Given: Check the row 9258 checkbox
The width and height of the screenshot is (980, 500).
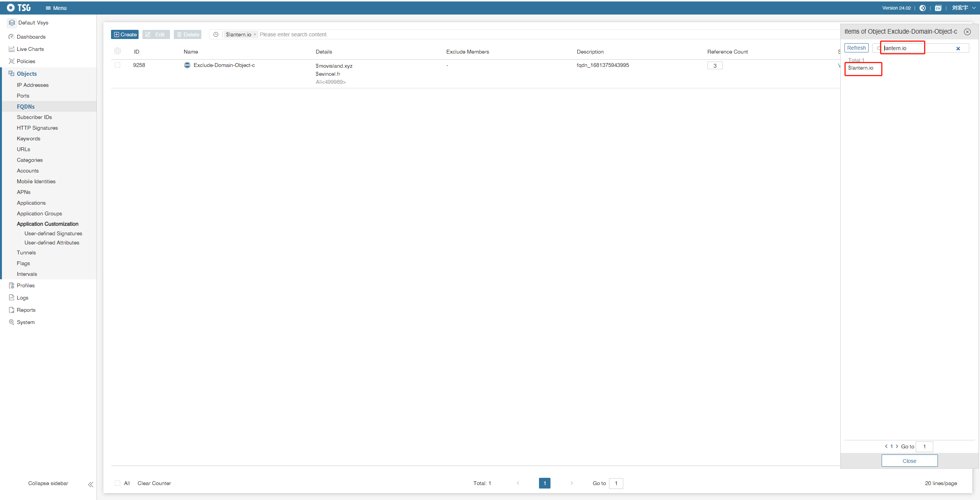Looking at the screenshot, I should [x=118, y=65].
